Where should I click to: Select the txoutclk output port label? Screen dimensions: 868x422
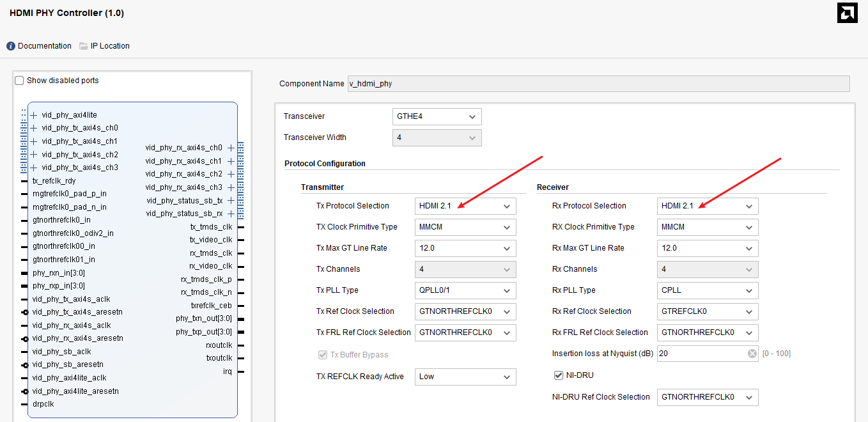coord(219,358)
